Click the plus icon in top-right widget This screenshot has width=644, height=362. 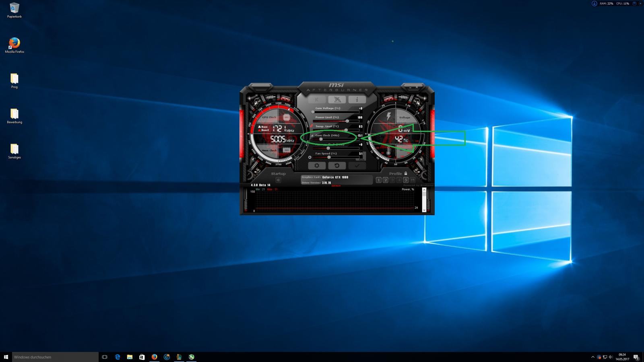(x=640, y=3)
